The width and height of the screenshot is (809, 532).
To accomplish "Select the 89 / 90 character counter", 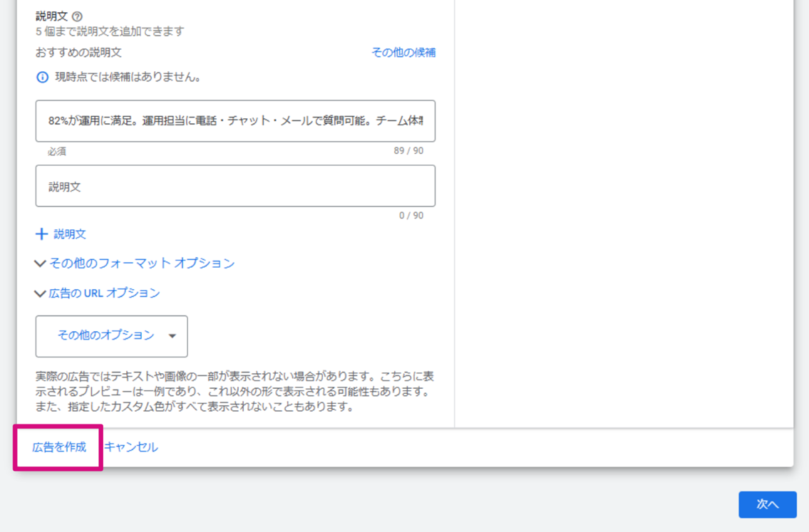I will point(408,151).
